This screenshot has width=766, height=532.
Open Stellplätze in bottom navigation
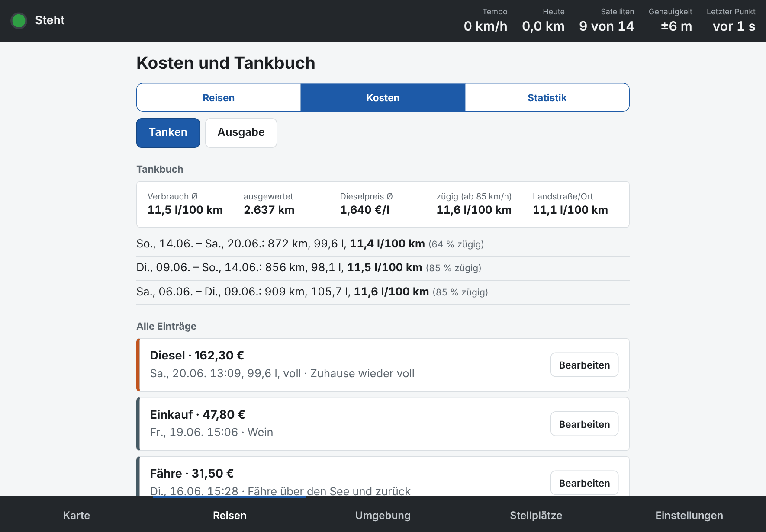536,515
